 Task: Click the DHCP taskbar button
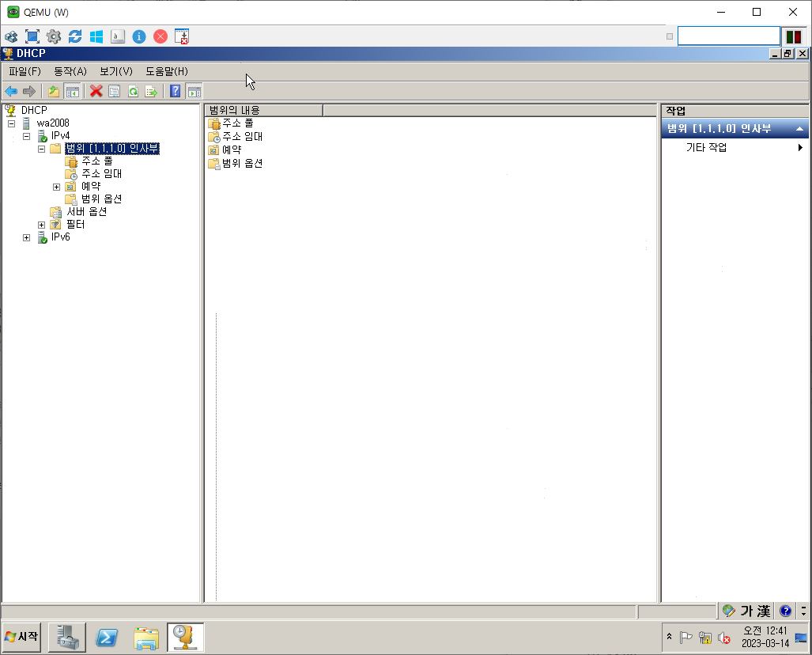click(185, 637)
